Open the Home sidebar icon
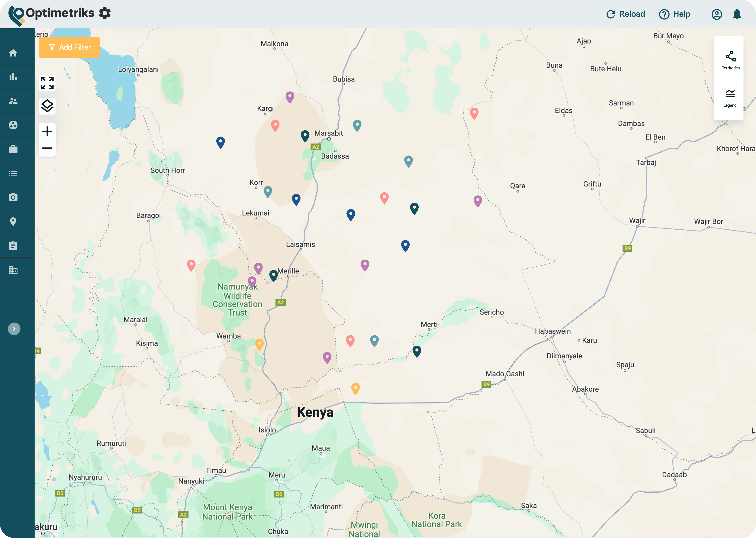Screen dimensions: 756x538 (x=13, y=53)
